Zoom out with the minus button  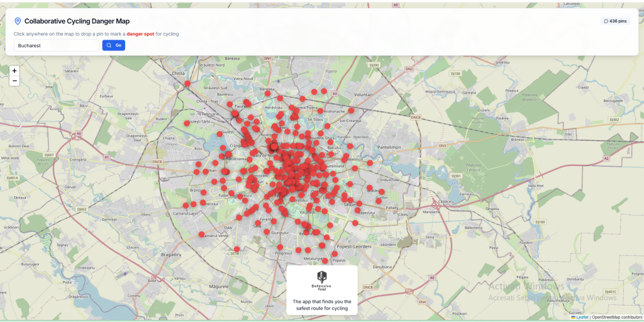click(x=14, y=81)
